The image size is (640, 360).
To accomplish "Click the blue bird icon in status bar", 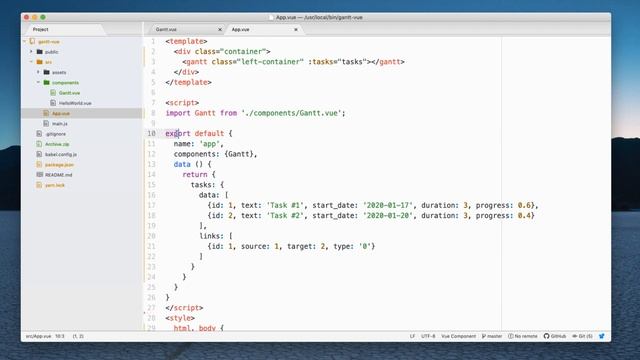I will coord(601,336).
